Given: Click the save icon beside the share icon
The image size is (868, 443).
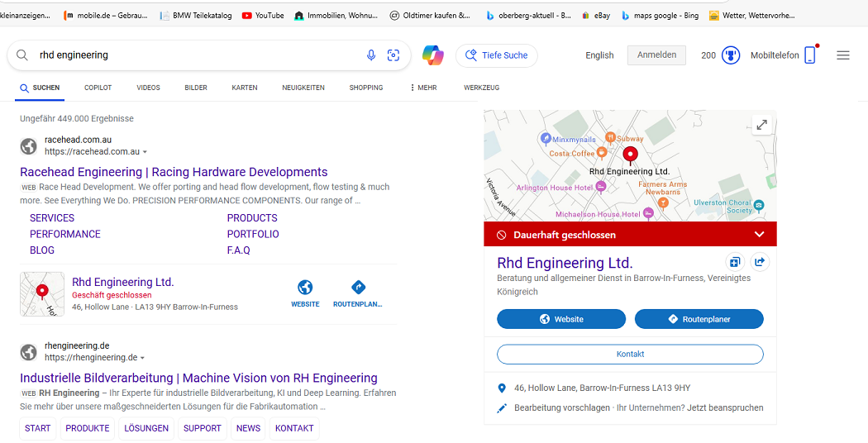Looking at the screenshot, I should 735,262.
